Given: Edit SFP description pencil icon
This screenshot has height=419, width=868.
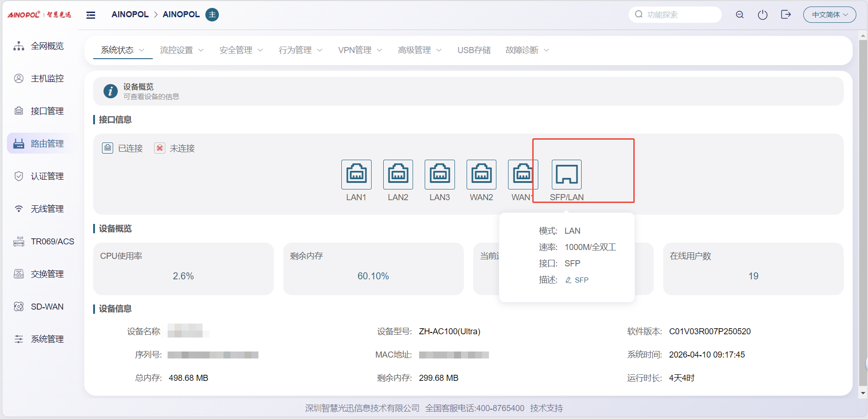Looking at the screenshot, I should pos(568,280).
